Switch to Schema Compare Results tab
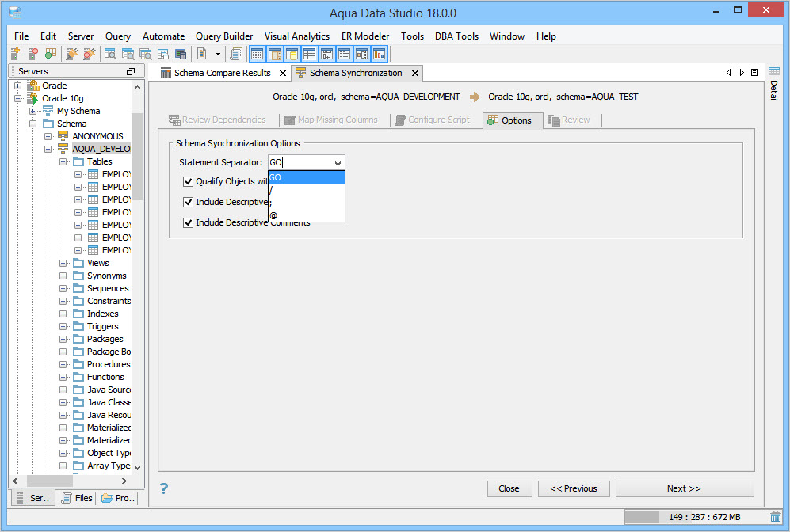790x532 pixels. pos(223,73)
